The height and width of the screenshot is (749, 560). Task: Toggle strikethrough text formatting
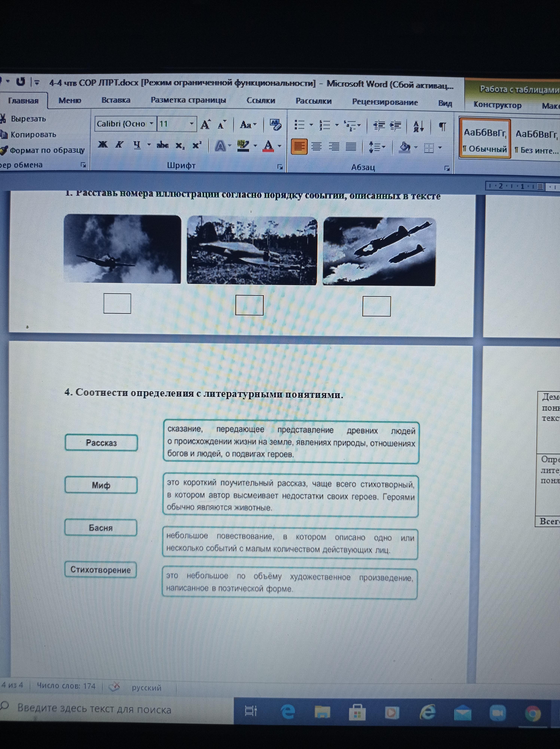pyautogui.click(x=162, y=145)
